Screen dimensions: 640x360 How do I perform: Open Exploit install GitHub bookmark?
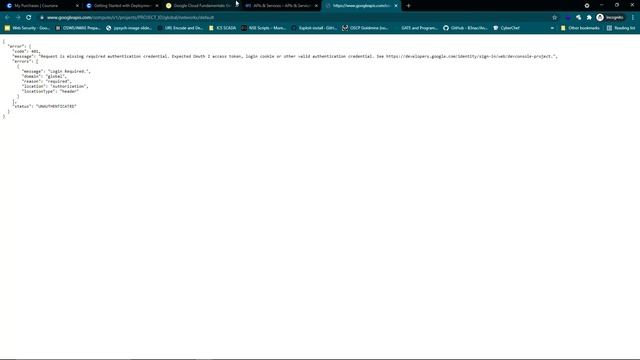pos(314,28)
